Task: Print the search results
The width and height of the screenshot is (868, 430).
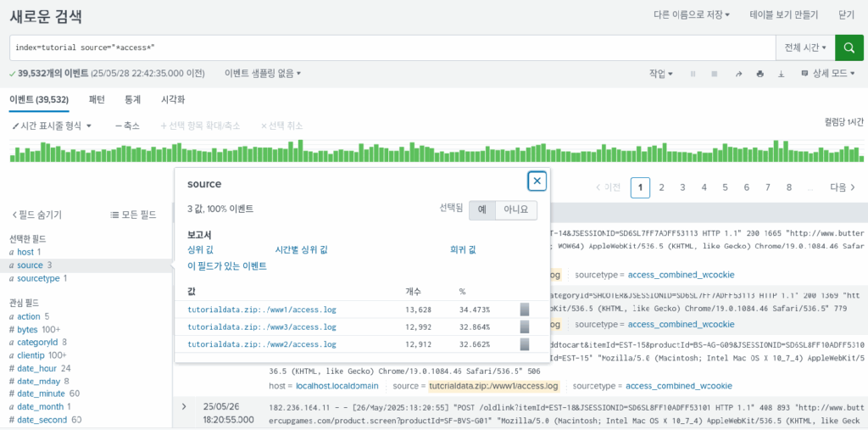Action: tap(759, 74)
